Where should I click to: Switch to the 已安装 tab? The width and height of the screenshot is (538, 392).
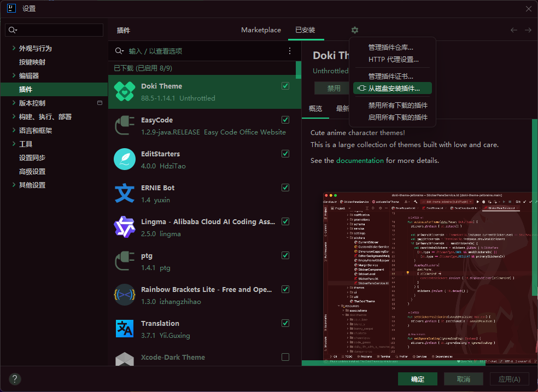[x=305, y=30]
